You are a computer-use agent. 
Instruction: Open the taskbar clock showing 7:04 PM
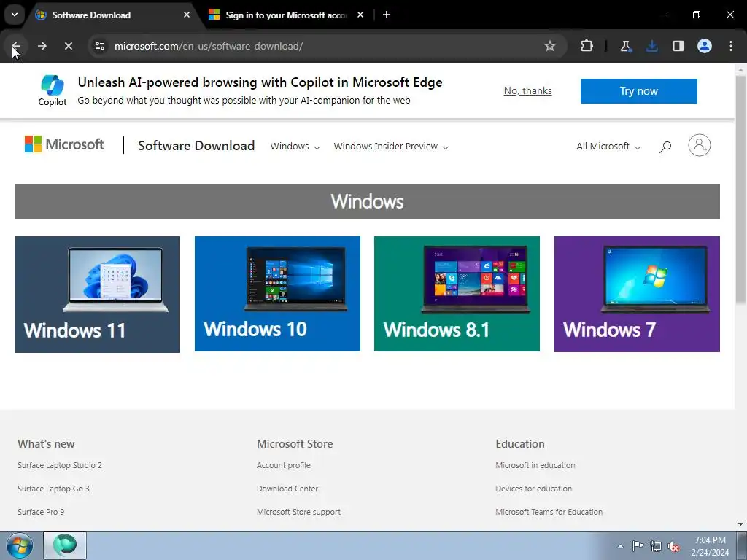710,546
